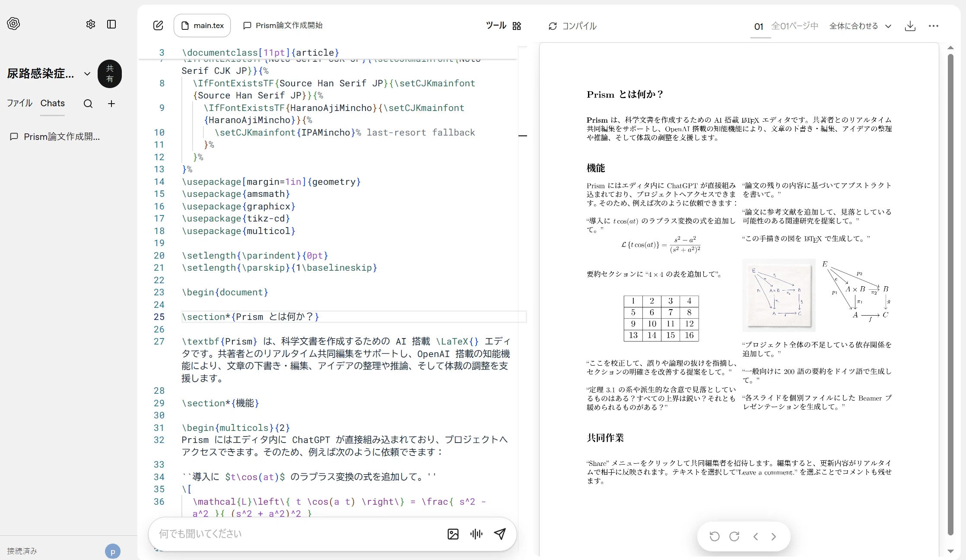Select the Chats tab
The image size is (966, 560).
[x=53, y=103]
